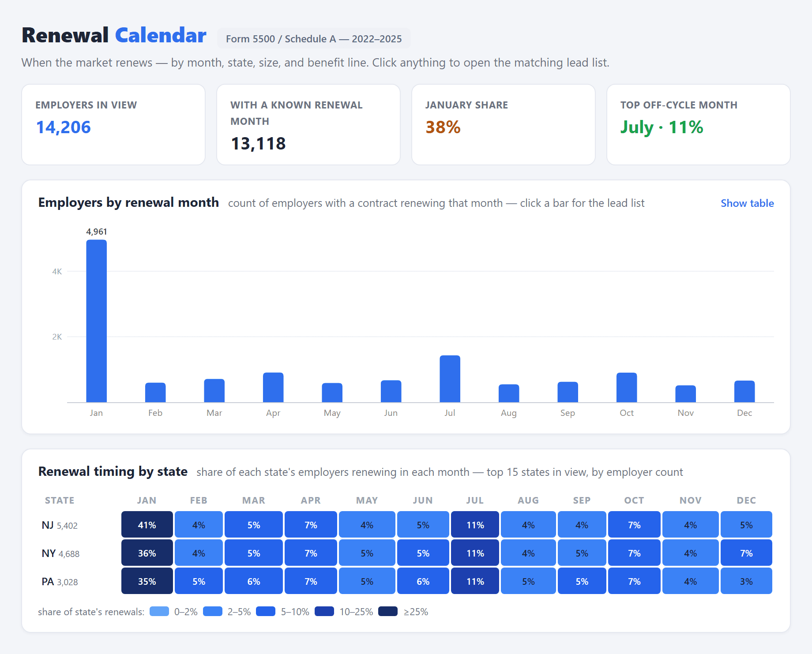Select the NY state row label 4,688

pyautogui.click(x=60, y=553)
